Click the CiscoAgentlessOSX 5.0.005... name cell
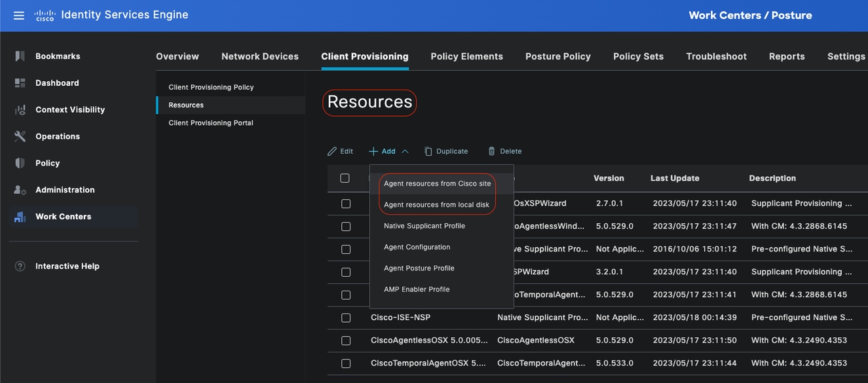 coord(428,340)
